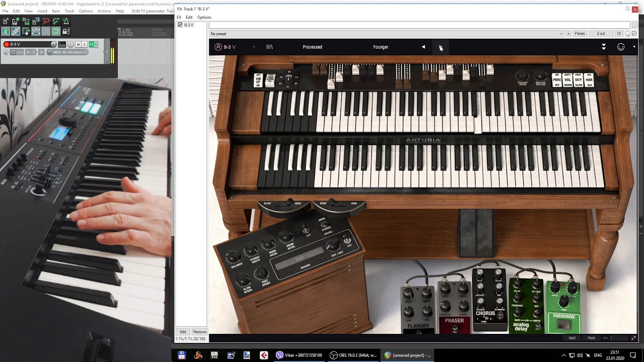Open the Processed preset filter
Image resolution: width=644 pixels, height=362 pixels.
coord(312,47)
